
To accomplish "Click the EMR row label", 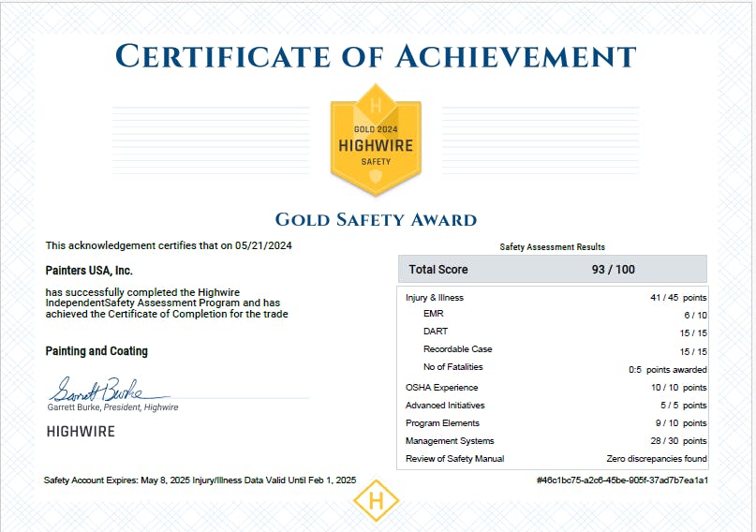I will point(433,314).
